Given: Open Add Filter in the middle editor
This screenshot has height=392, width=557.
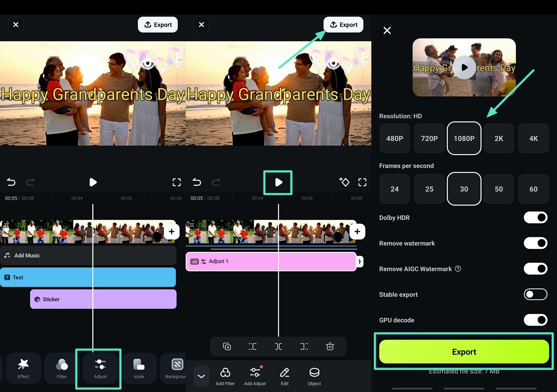Looking at the screenshot, I should (225, 376).
